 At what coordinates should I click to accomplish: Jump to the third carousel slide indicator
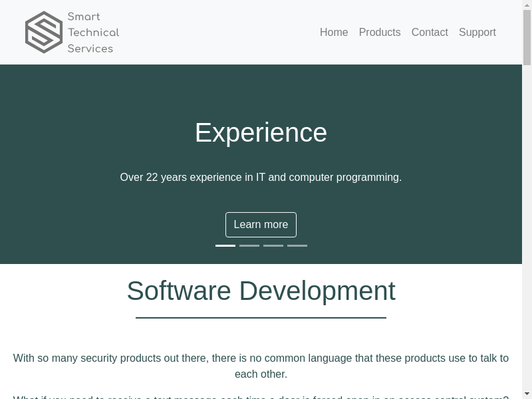273,245
